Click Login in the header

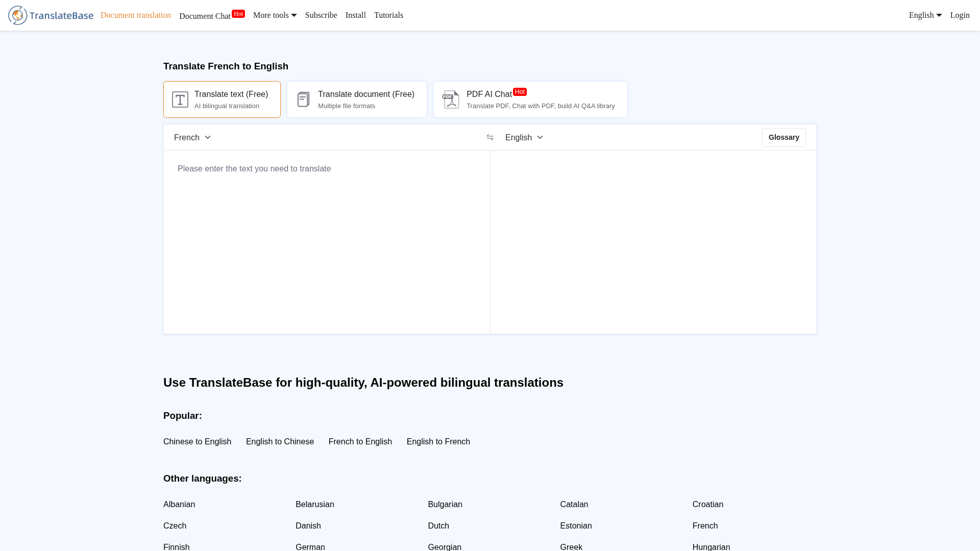960,15
